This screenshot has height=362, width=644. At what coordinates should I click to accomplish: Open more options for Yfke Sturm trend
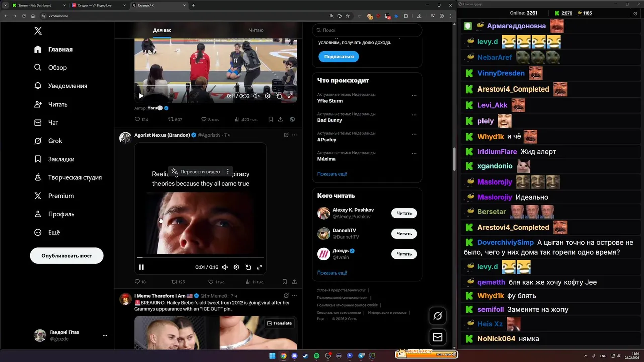414,95
